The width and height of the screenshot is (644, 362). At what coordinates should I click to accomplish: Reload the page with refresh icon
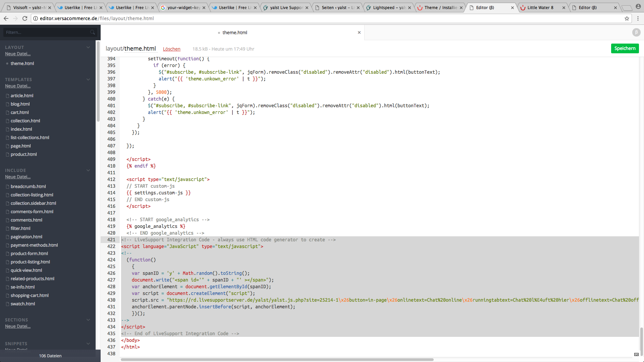(25, 18)
